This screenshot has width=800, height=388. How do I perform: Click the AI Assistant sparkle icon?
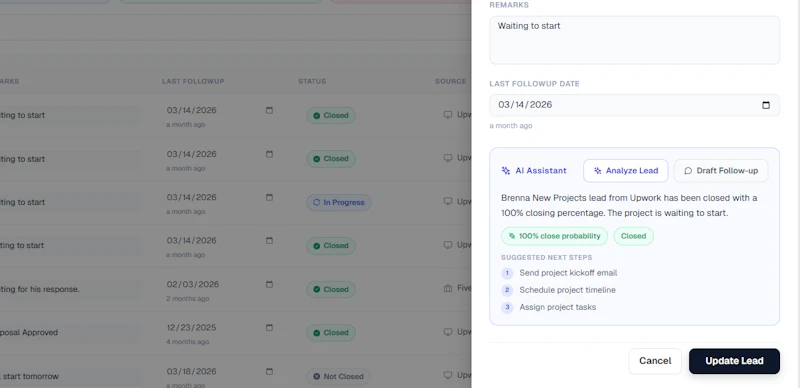tap(506, 171)
